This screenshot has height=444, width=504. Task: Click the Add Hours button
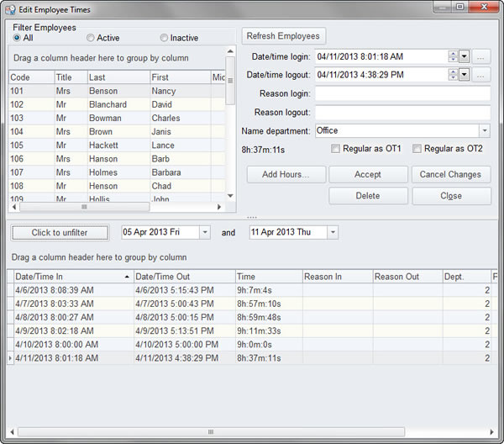[x=286, y=174]
